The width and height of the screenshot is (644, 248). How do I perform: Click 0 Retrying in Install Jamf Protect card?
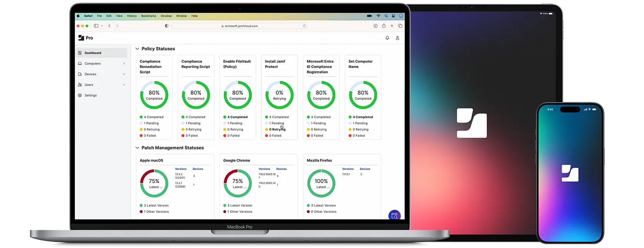click(275, 129)
